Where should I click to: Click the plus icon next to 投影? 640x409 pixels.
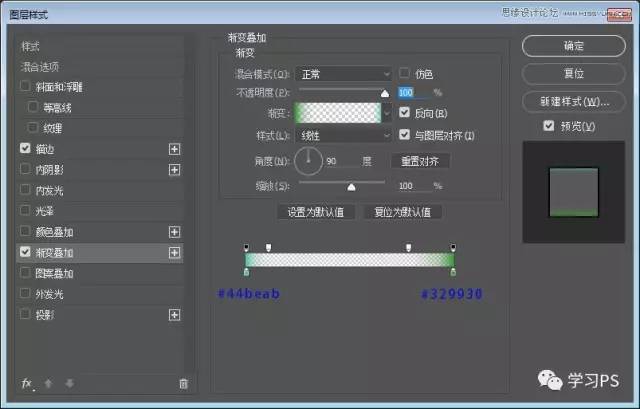[175, 315]
